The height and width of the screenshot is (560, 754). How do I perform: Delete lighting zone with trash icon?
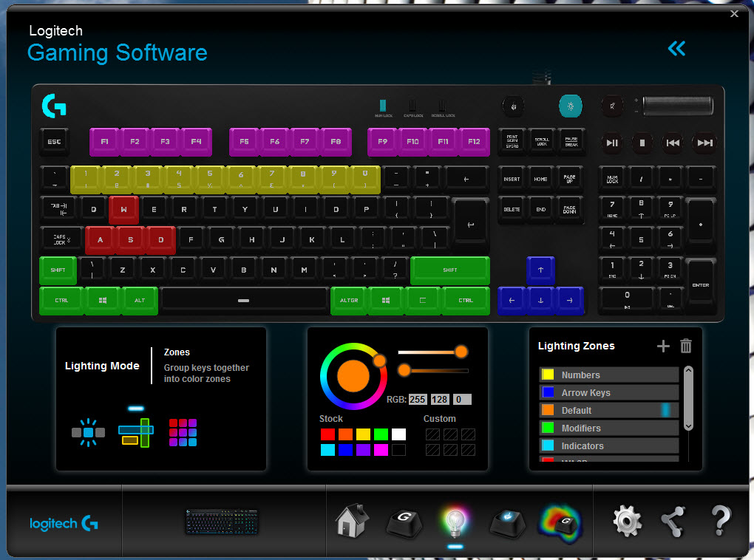point(686,346)
